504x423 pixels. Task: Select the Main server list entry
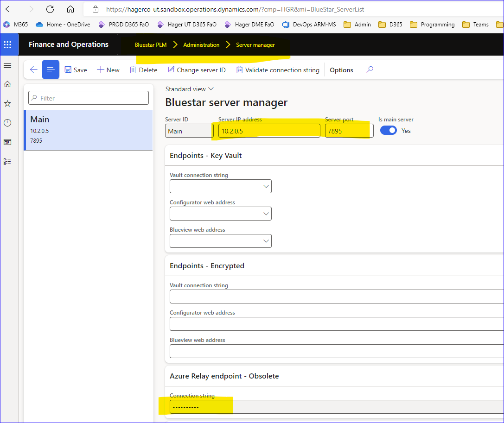coord(89,130)
